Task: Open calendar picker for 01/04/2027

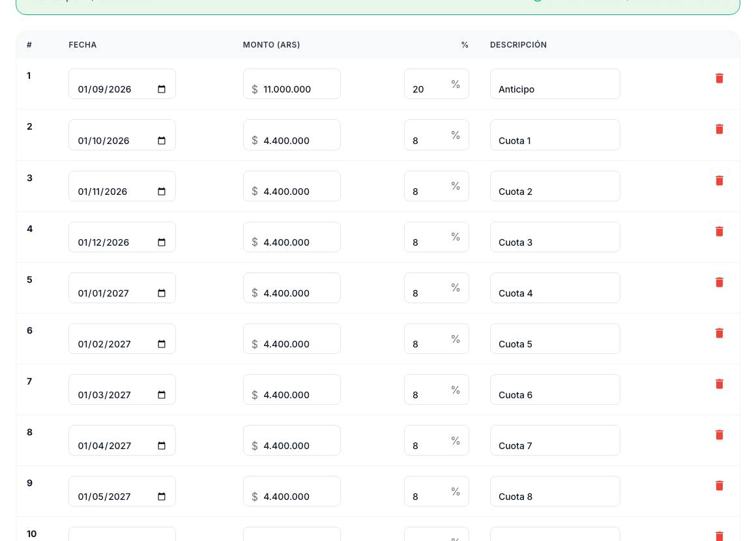Action: 162,446
